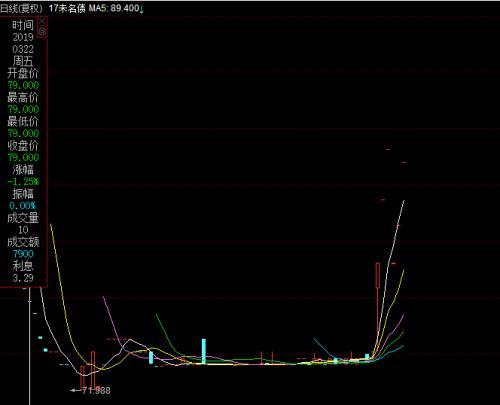Click the blue moving average line's start

[314, 339]
